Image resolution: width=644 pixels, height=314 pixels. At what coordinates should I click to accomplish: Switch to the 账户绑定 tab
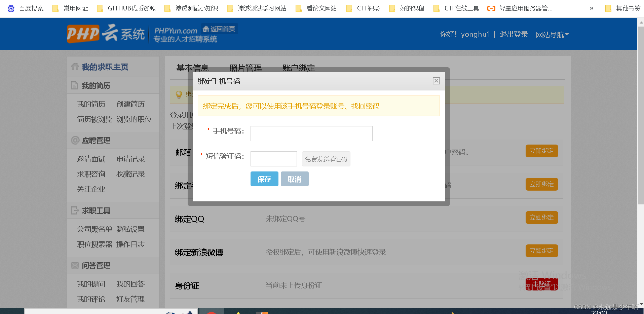[x=299, y=68]
